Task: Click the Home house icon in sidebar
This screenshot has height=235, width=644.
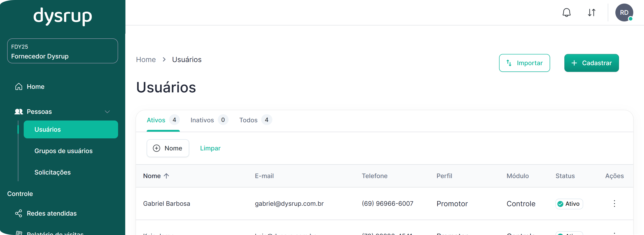Action: (19, 87)
